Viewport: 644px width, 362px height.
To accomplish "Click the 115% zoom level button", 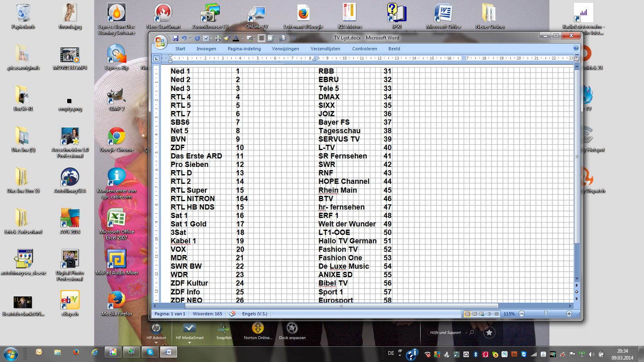I will pyautogui.click(x=509, y=314).
